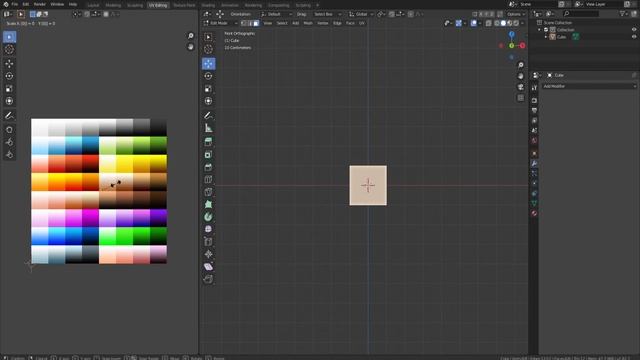Toggle snapping magnet in 3D viewport header
Image resolution: width=640 pixels, height=360 pixels.
click(x=391, y=14)
